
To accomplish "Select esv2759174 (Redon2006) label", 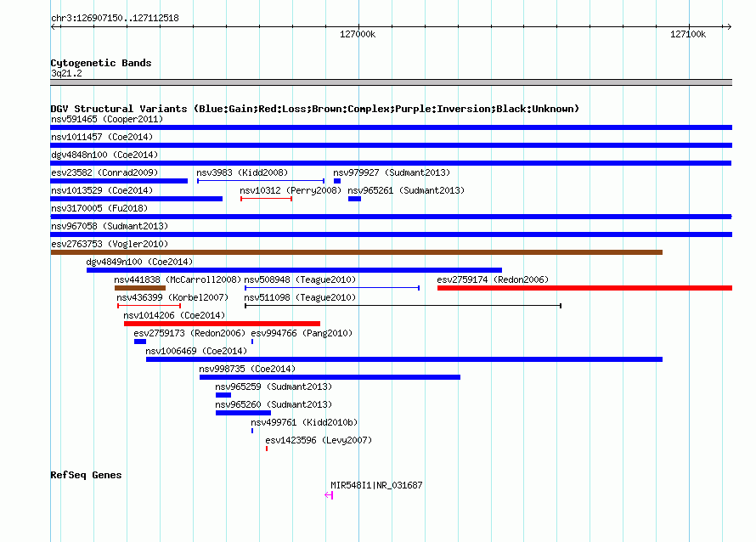I will [493, 279].
